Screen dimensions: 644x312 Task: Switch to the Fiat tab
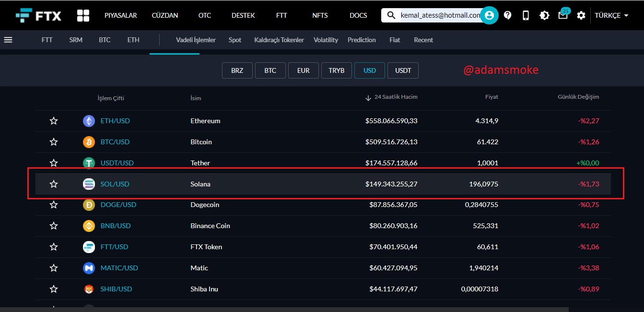(395, 40)
